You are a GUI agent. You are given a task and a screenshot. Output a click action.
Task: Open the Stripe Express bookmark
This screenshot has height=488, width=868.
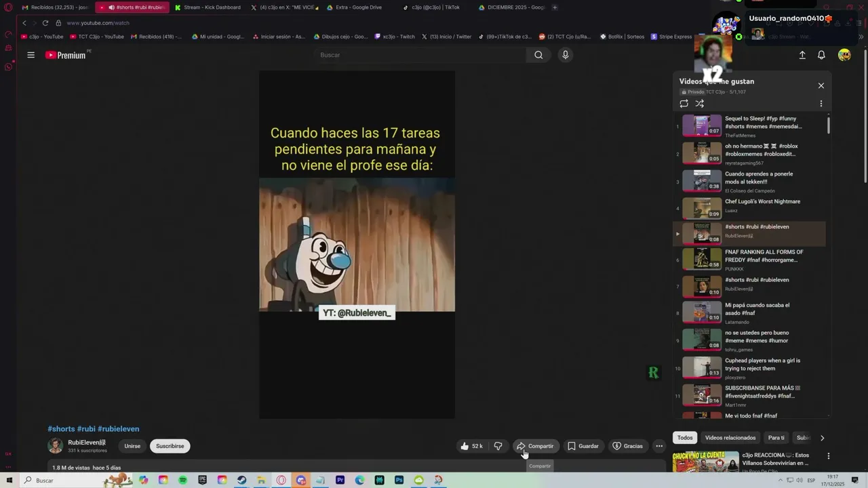pos(671,37)
